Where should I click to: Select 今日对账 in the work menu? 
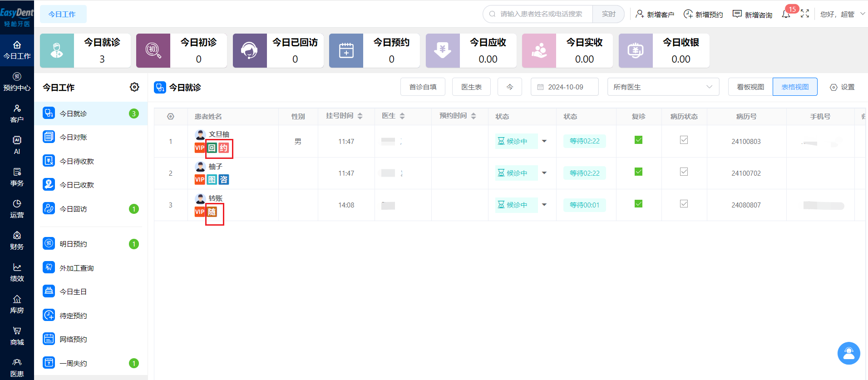tap(91, 137)
